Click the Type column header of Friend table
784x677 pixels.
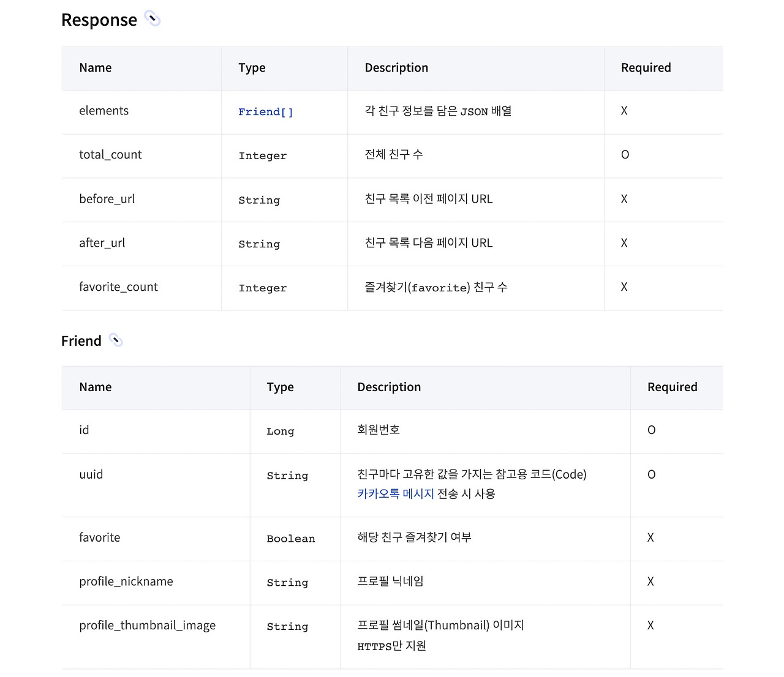click(x=280, y=387)
